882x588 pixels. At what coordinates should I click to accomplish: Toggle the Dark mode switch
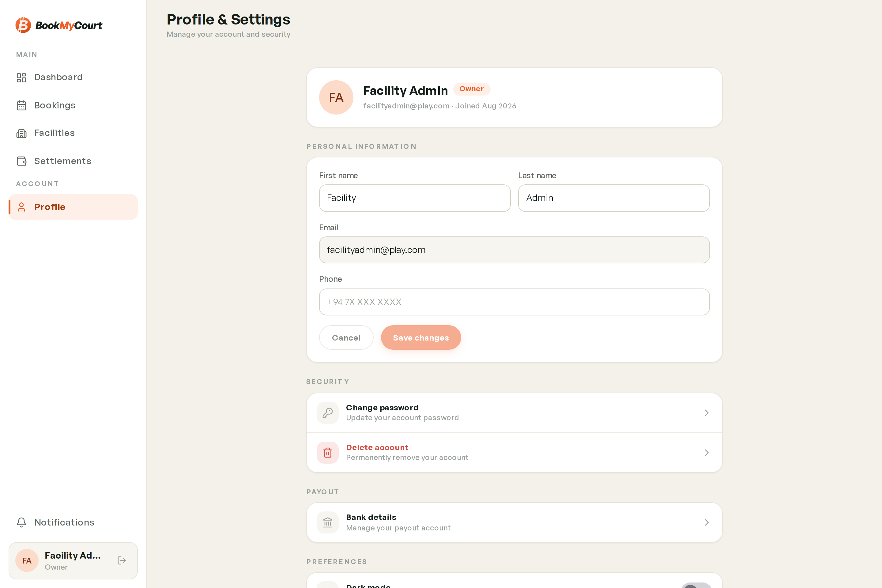tap(696, 585)
